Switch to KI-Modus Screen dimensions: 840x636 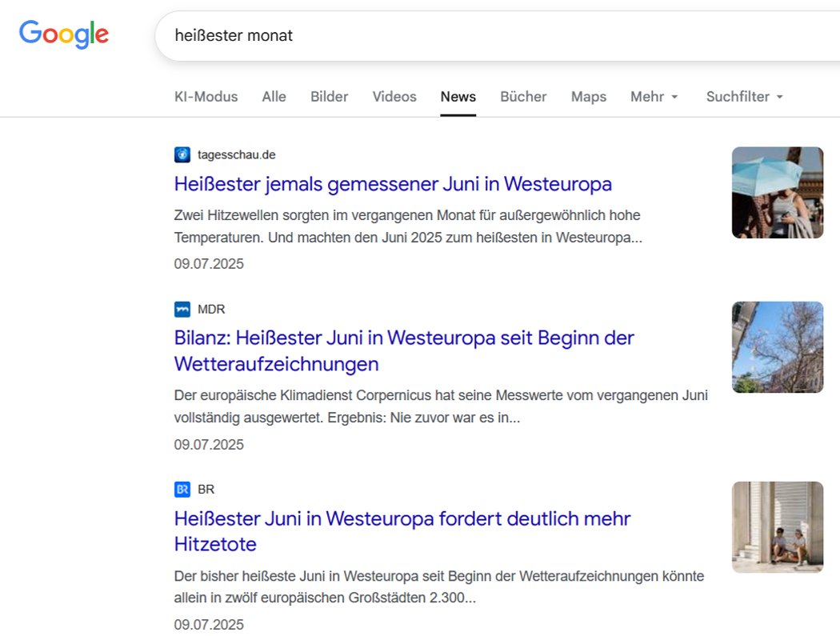pyautogui.click(x=205, y=96)
